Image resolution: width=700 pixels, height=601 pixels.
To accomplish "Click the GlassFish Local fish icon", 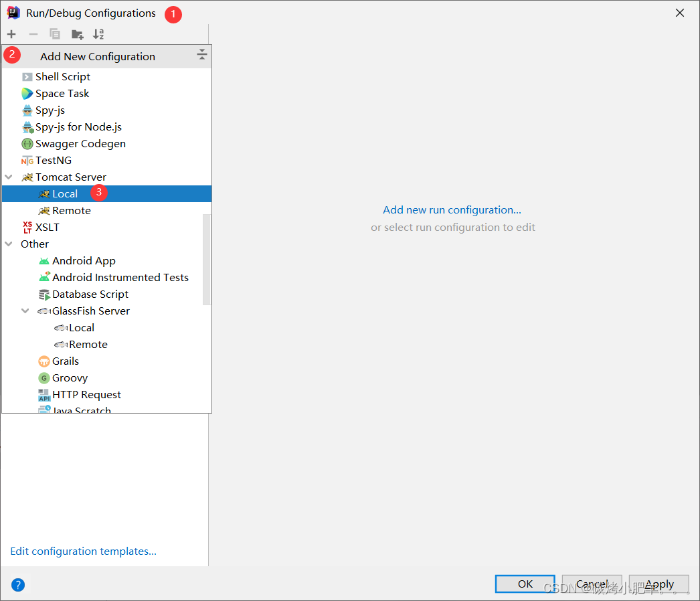I will pyautogui.click(x=61, y=328).
